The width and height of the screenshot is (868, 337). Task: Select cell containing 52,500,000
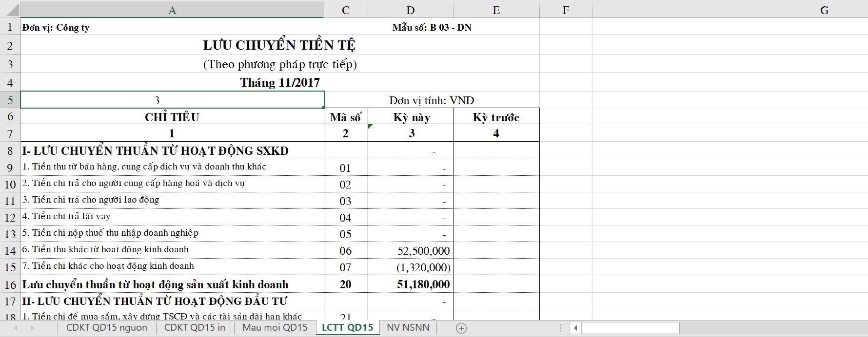tap(411, 251)
